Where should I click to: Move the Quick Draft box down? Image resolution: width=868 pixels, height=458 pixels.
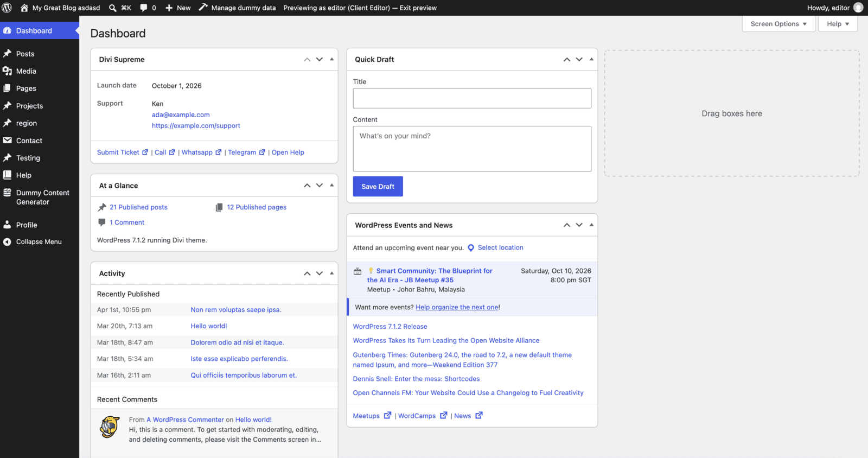tap(579, 59)
